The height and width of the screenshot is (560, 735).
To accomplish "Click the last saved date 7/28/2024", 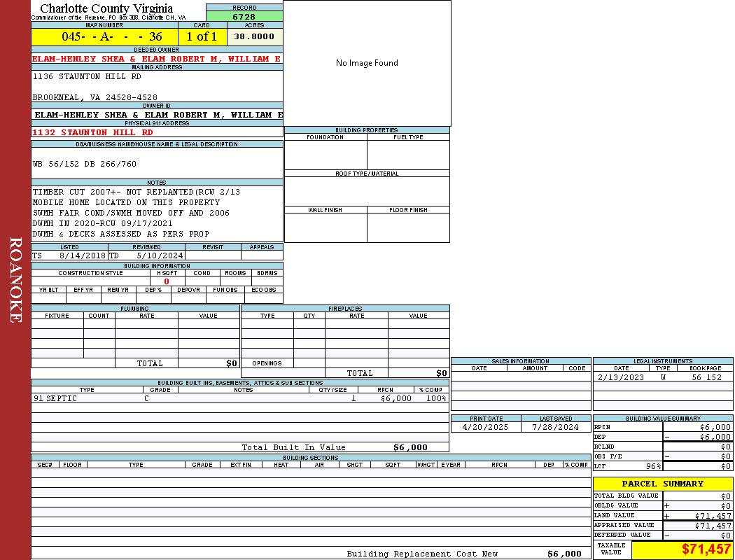I will (x=555, y=427).
